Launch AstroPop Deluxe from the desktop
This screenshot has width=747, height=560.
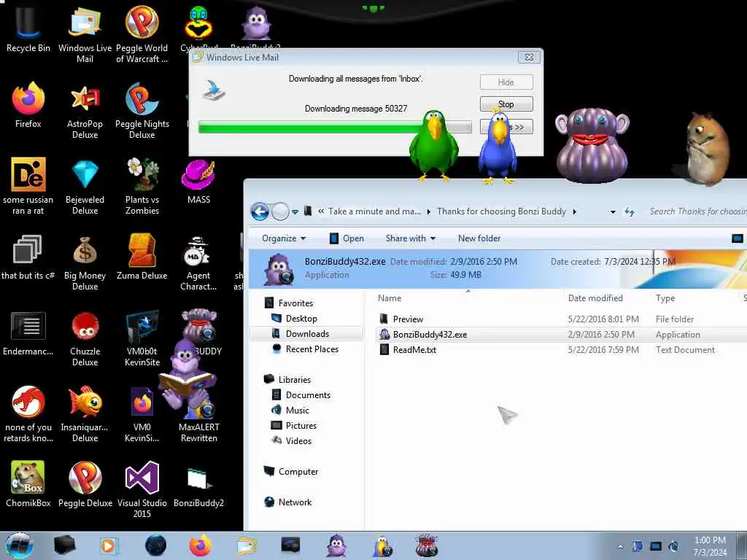(x=85, y=111)
